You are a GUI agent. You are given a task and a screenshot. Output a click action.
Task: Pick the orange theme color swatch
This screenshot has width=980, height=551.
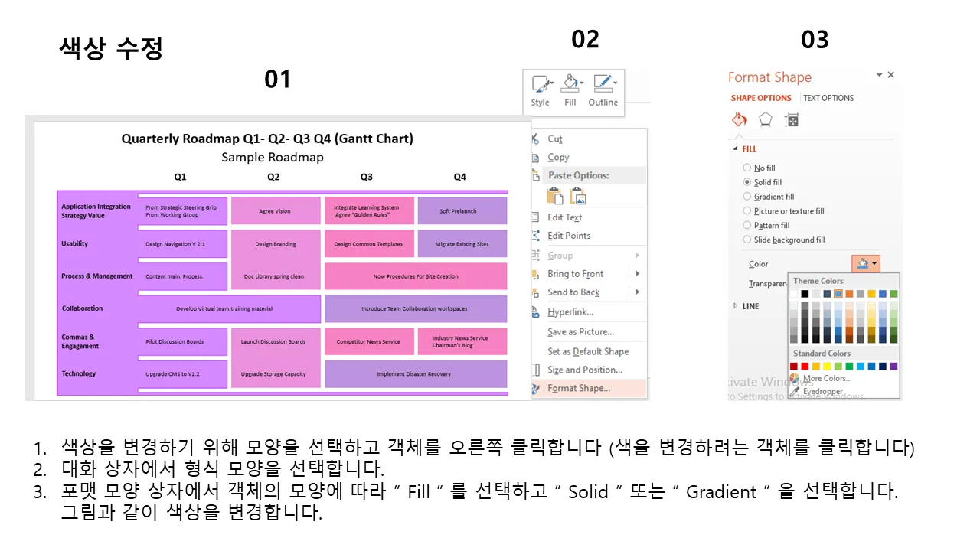(x=849, y=294)
